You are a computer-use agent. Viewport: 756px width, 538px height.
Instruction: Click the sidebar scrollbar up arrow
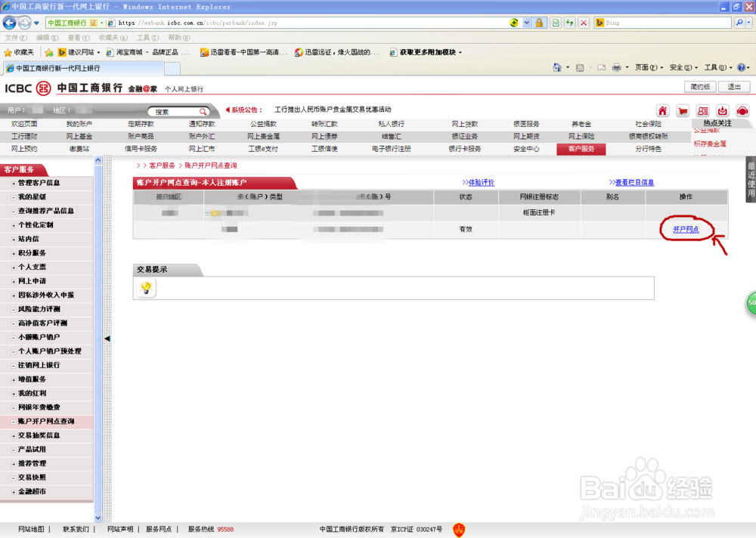98,159
